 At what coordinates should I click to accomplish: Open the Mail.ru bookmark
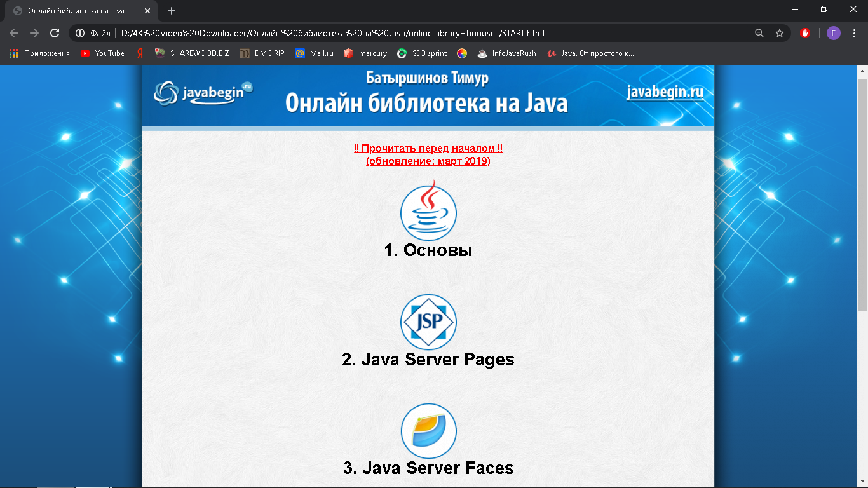pos(315,53)
